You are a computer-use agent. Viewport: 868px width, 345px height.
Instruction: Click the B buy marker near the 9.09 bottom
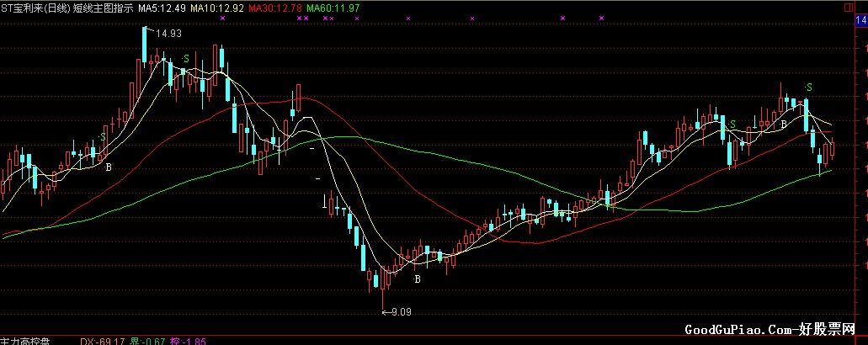click(x=418, y=279)
